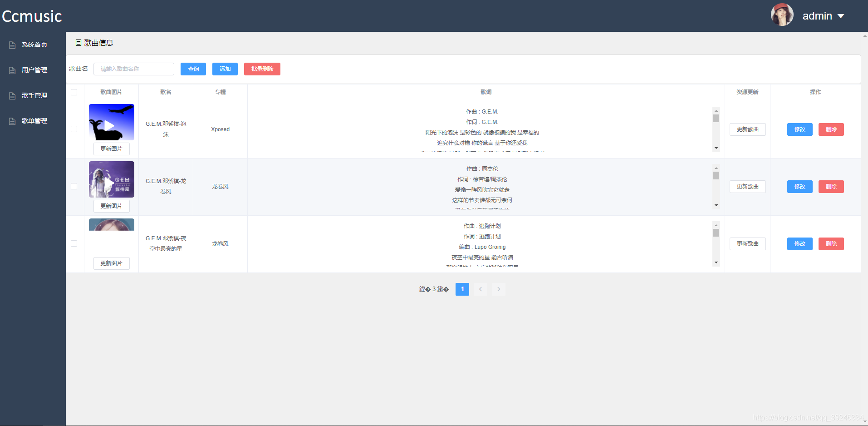
Task: Click the 操作 column header
Action: 816,92
